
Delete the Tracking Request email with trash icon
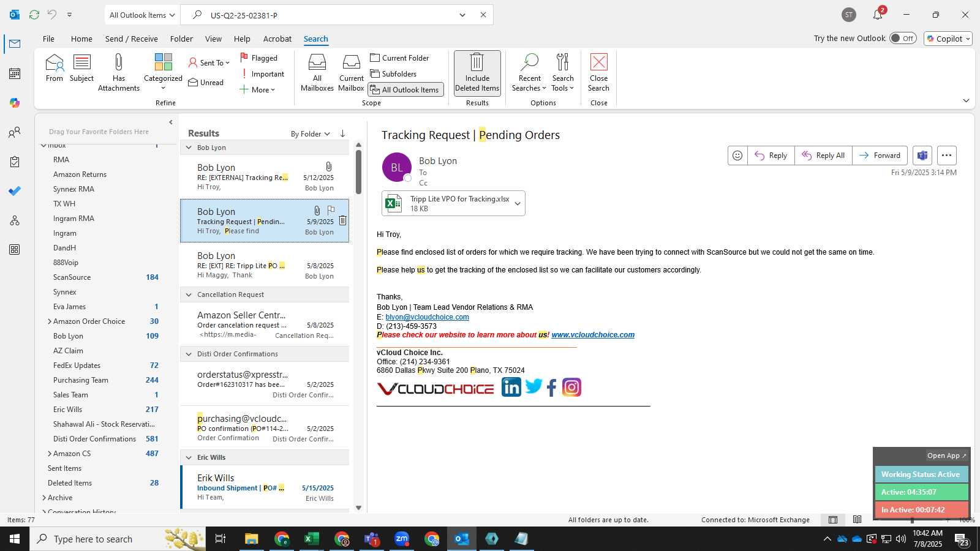click(x=342, y=221)
